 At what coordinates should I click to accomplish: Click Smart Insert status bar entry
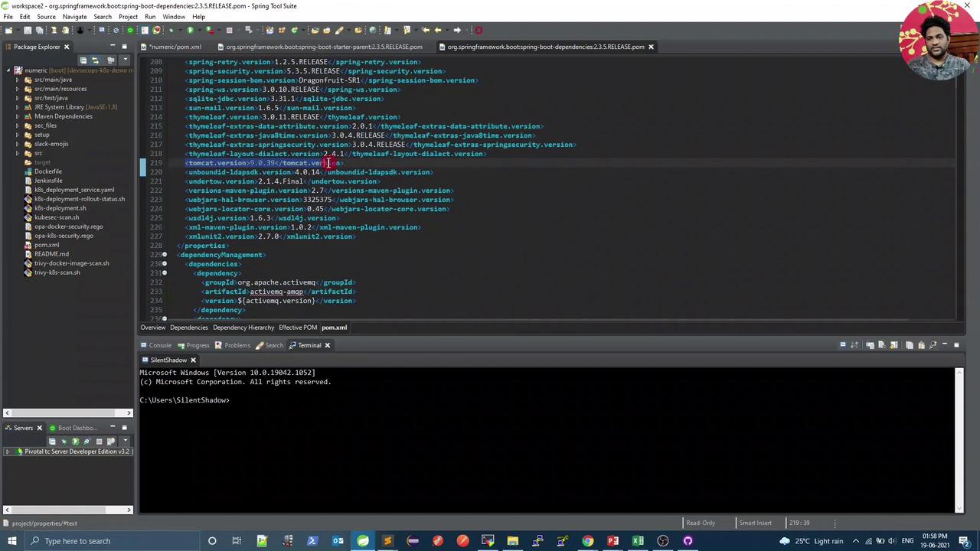pos(755,523)
